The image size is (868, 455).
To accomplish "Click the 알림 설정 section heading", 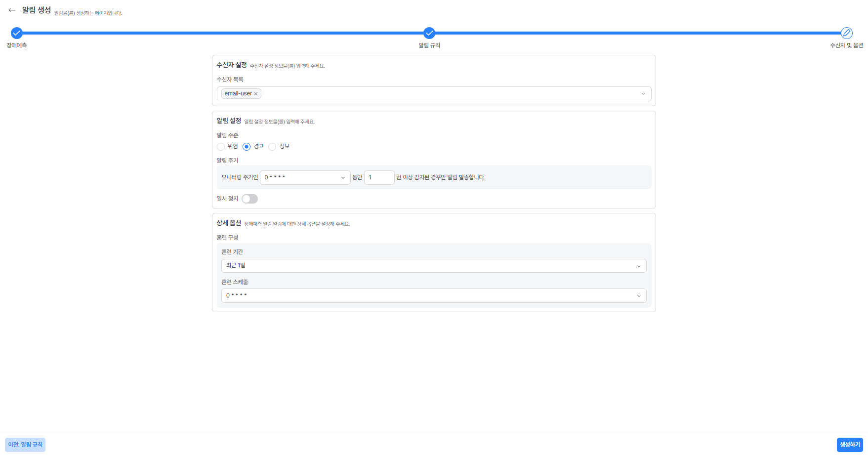I will [x=229, y=121].
